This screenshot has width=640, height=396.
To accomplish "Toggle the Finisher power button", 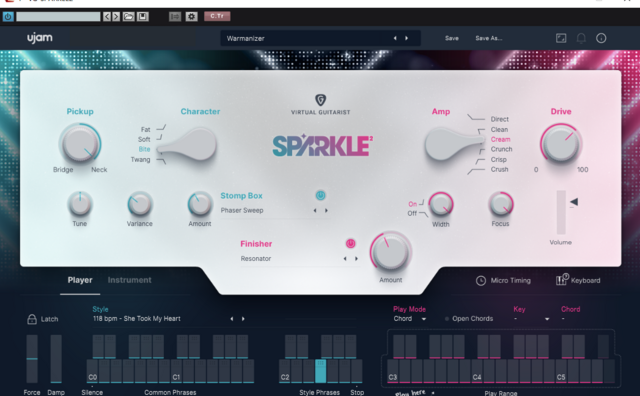I will pos(350,244).
